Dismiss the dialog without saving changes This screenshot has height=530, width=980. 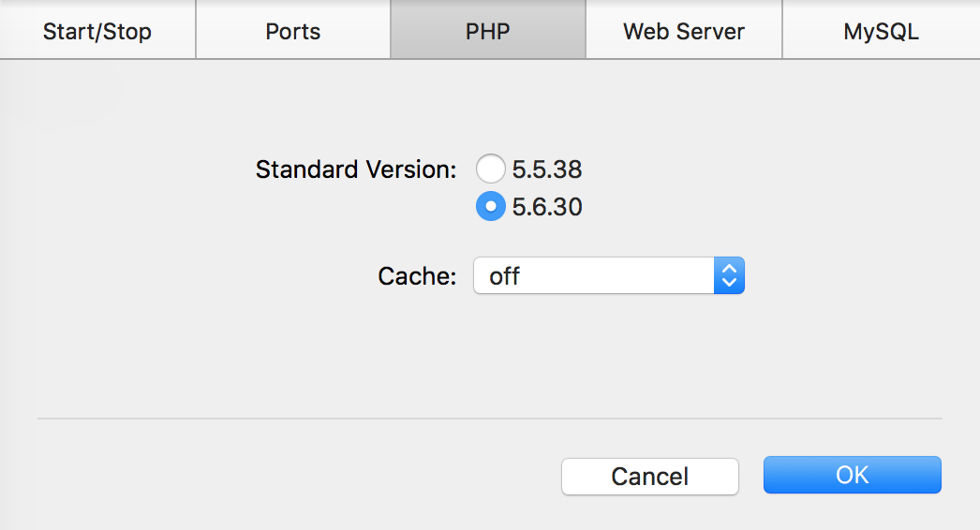649,476
